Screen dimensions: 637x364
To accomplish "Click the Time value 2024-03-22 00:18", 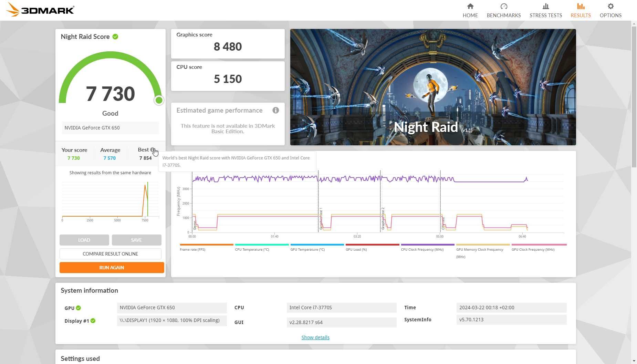I will [x=511, y=308].
